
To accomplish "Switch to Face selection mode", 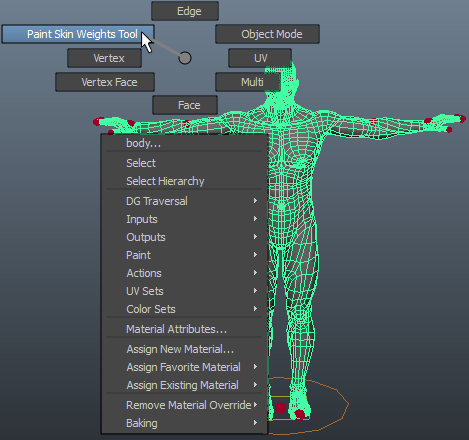I will (185, 105).
